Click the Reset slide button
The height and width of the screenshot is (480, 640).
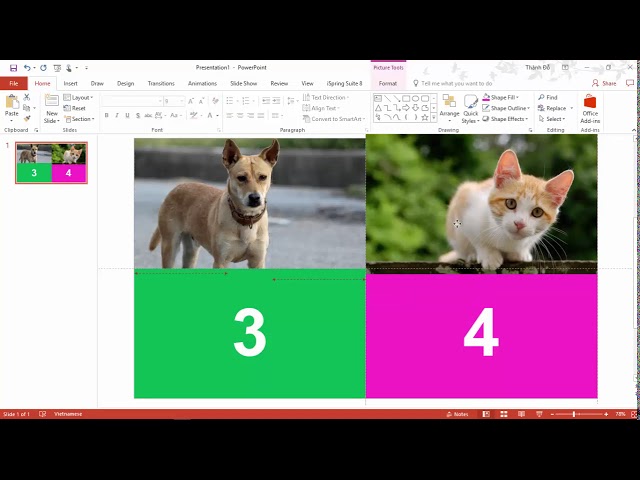pyautogui.click(x=77, y=108)
